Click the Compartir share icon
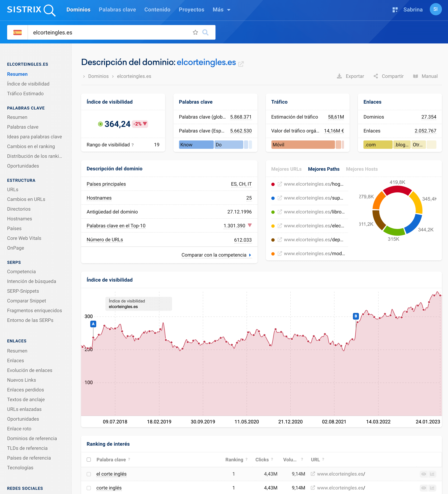448x494 pixels. pyautogui.click(x=376, y=76)
